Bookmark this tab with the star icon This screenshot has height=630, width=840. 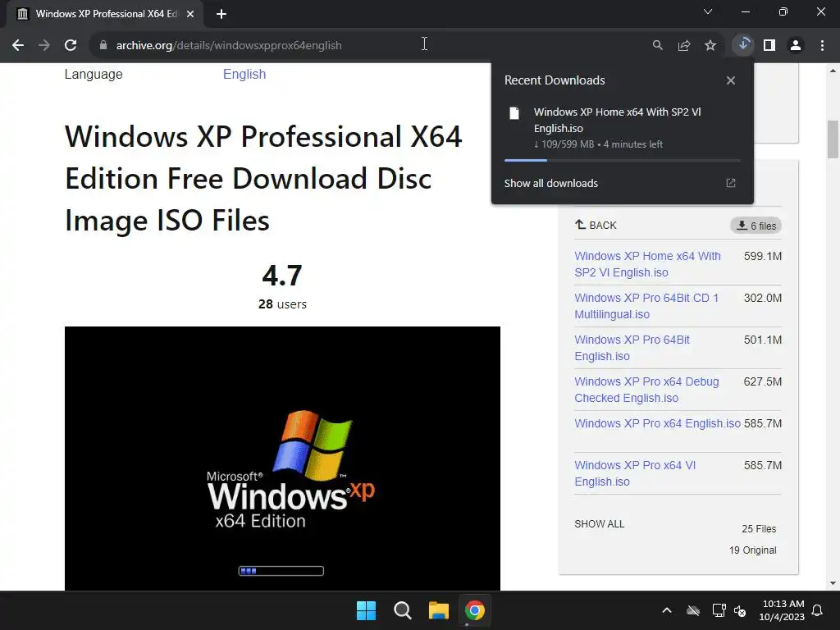click(710, 46)
